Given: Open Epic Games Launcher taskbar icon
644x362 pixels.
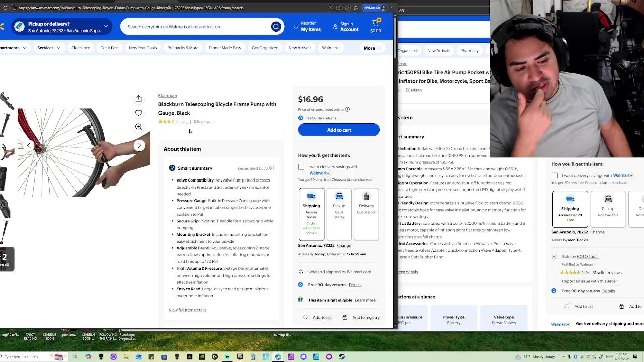Looking at the screenshot, I should (240, 357).
